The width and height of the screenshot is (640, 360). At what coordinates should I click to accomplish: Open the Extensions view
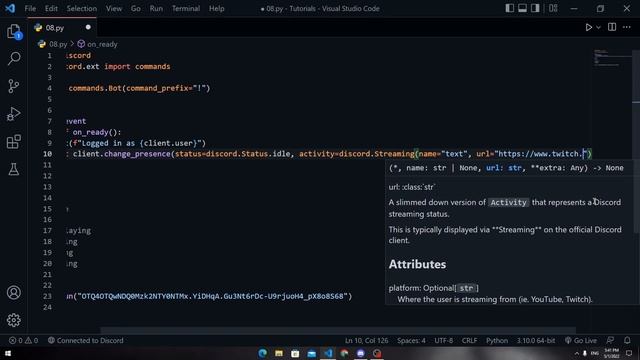(x=13, y=142)
